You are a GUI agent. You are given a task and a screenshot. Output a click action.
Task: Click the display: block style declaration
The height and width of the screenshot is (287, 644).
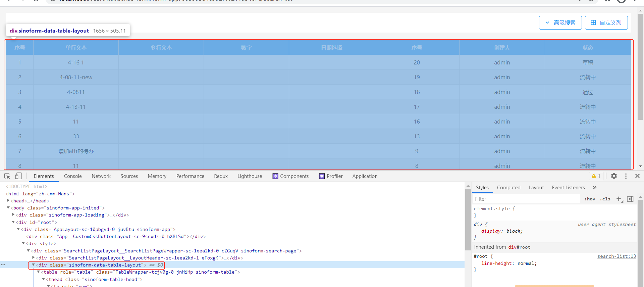(502, 231)
